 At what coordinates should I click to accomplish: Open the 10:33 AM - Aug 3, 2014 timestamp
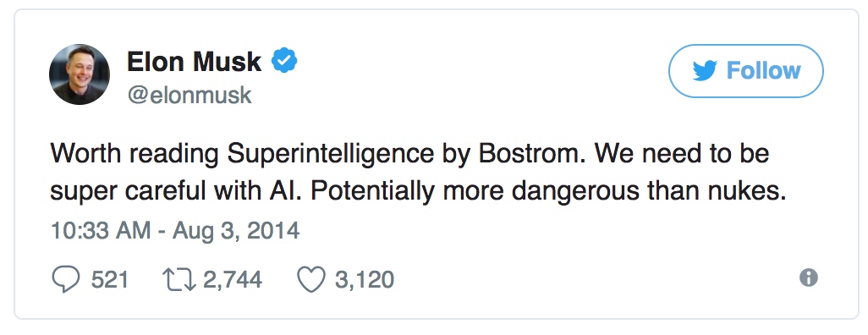click(x=175, y=231)
